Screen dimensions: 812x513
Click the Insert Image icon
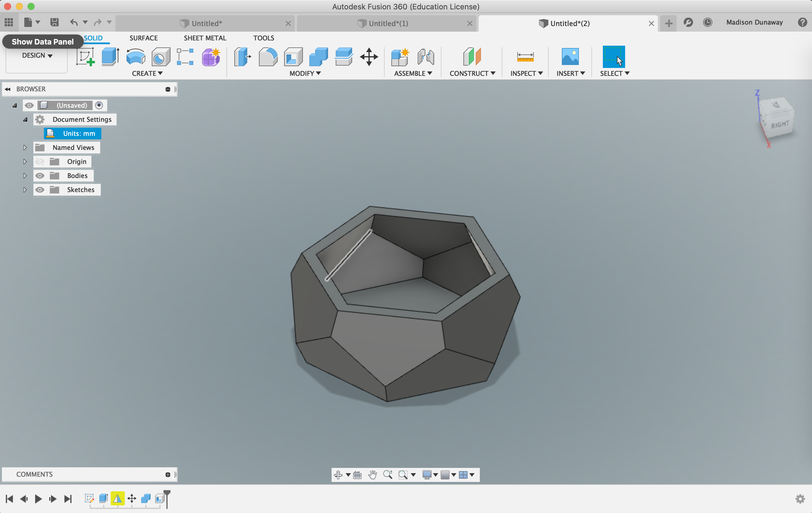pyautogui.click(x=570, y=57)
